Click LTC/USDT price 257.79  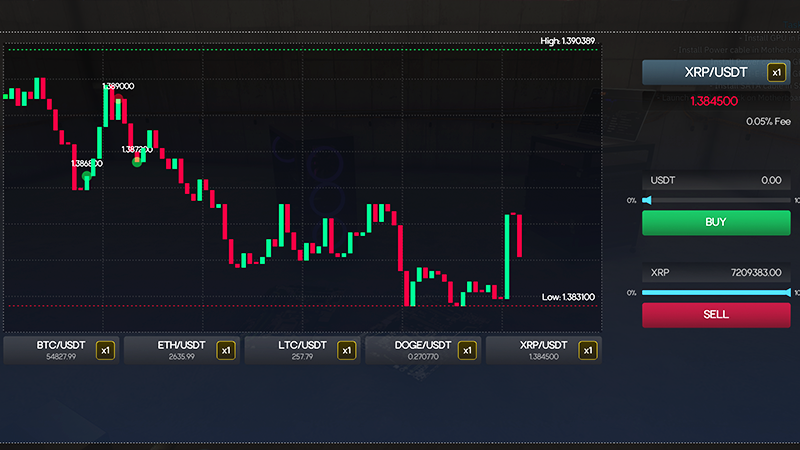pyautogui.click(x=303, y=357)
